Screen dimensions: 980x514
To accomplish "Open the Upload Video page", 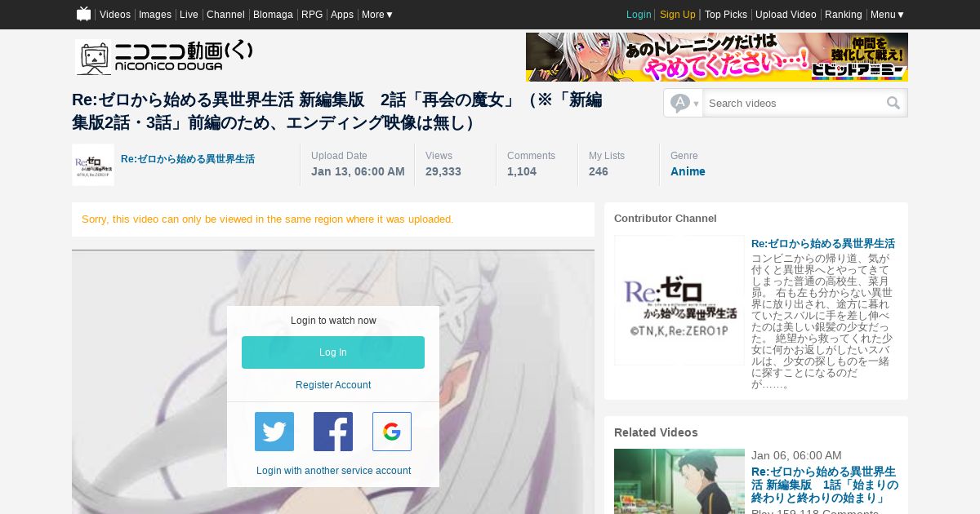I will tap(786, 15).
